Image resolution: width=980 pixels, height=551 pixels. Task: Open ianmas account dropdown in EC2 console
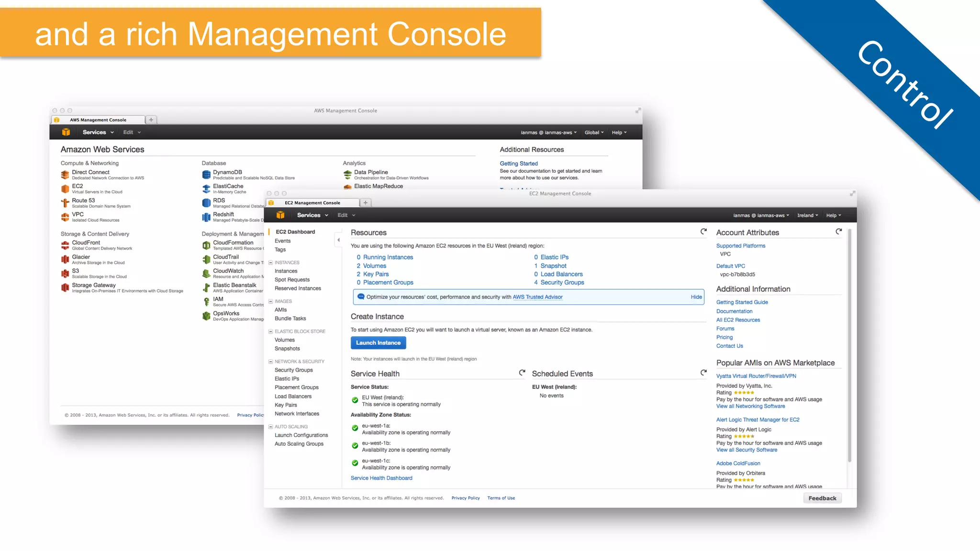[761, 215]
